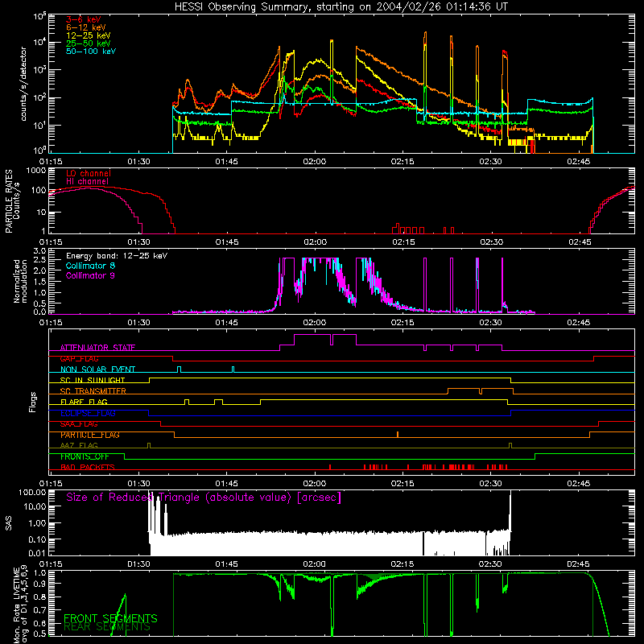Click the ECLIPSE_FLAG label
Screen dimensions: 644x644
pos(88,413)
